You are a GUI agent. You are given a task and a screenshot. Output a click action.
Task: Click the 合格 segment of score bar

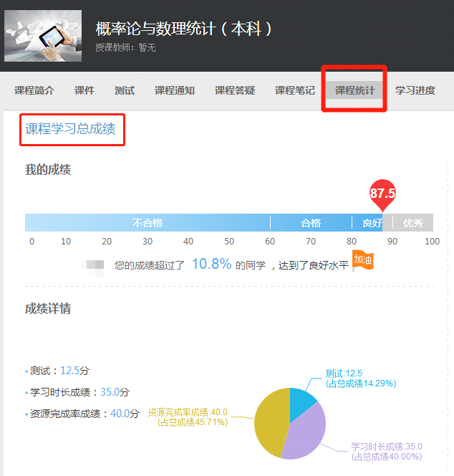pyautogui.click(x=311, y=223)
